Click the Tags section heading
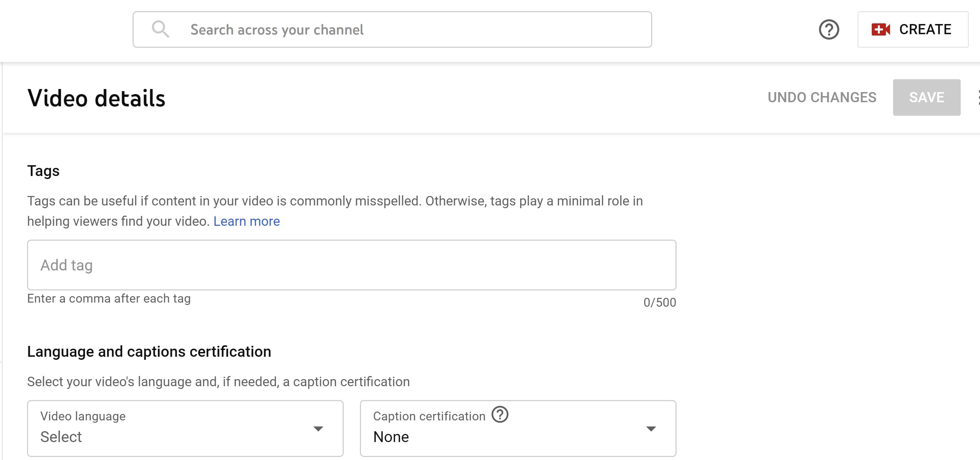Image resolution: width=980 pixels, height=460 pixels. 43,171
